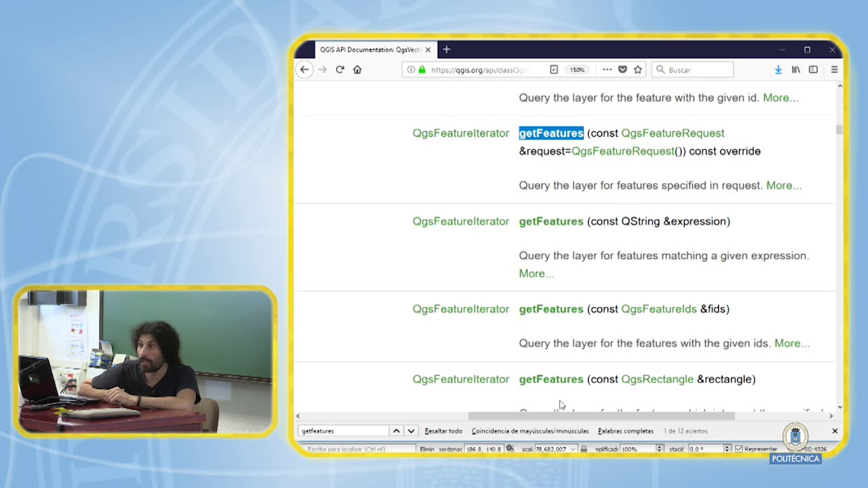This screenshot has width=868, height=488.
Task: Close the QGIS API Documentation tab
Action: (428, 50)
